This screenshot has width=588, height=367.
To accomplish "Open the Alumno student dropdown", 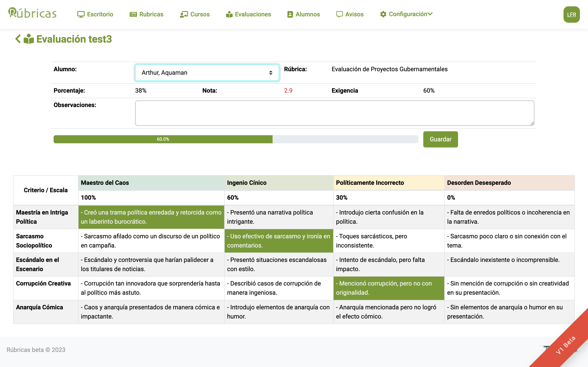I will [207, 73].
